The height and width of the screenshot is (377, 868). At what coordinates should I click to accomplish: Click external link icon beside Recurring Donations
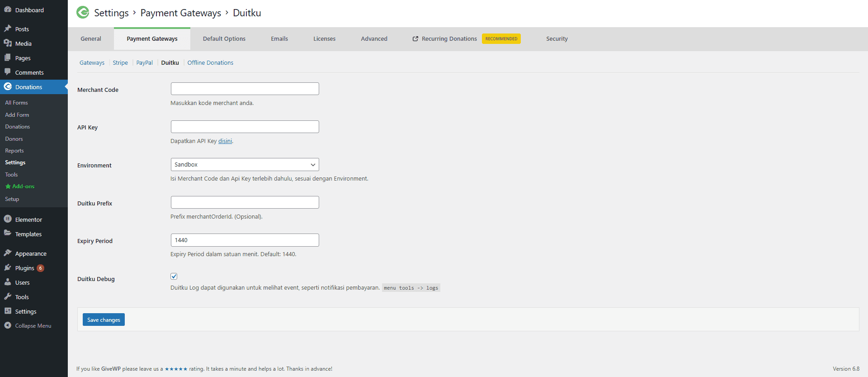415,39
